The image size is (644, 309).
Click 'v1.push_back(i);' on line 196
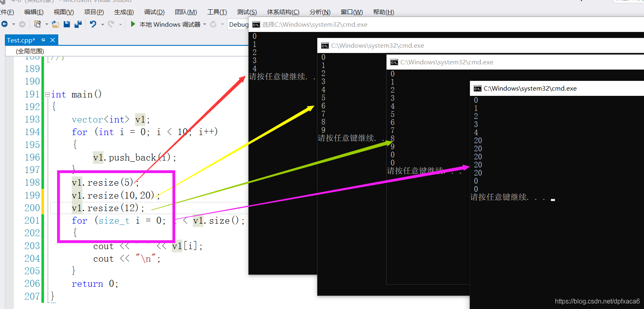click(x=134, y=157)
